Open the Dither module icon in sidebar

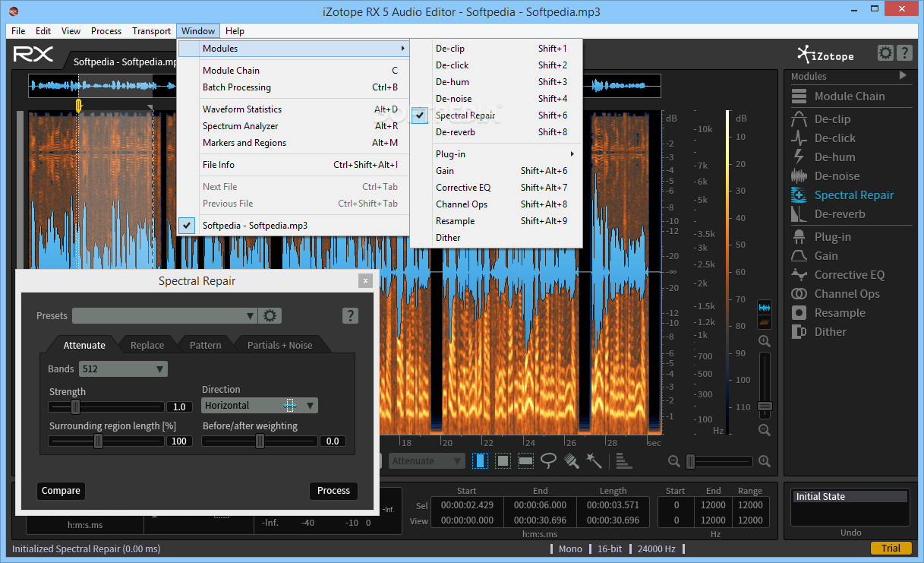pos(799,332)
